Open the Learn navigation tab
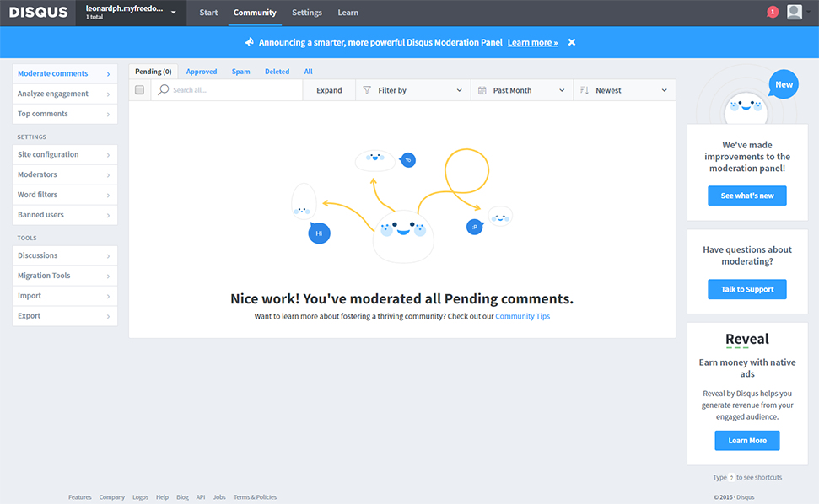 coord(348,13)
